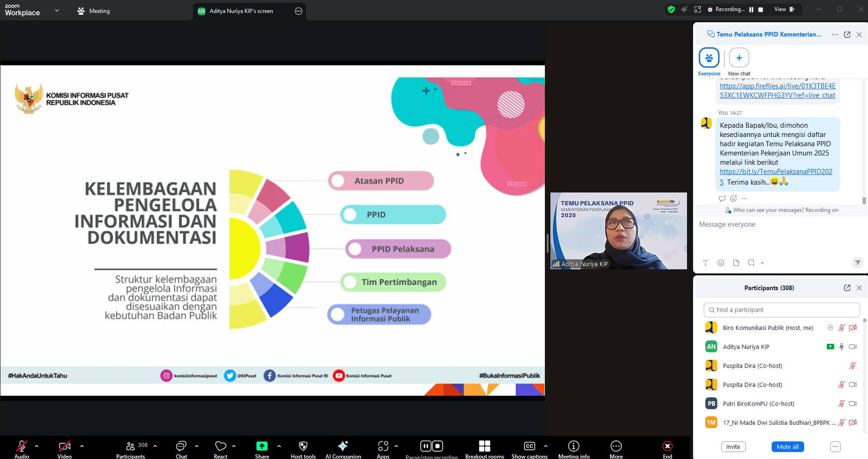This screenshot has height=459, width=868.
Task: Select Aditya Nuriya KIP's screen tab
Action: [x=241, y=11]
